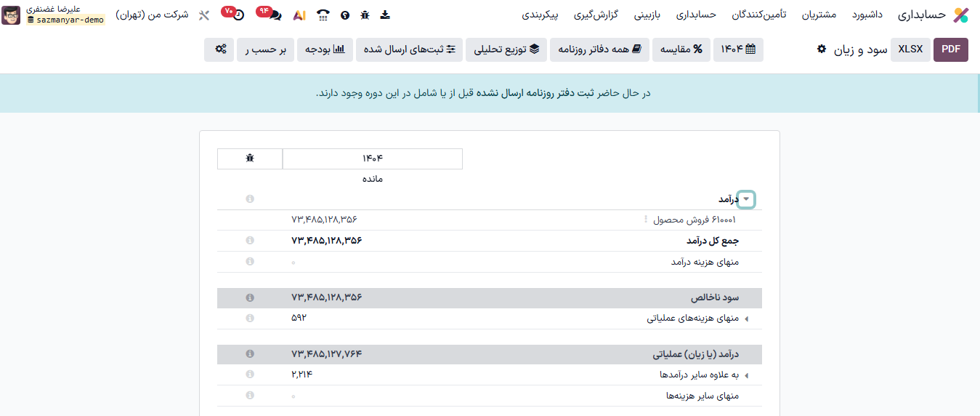Click the wrench and screwdriver tools icon

pyautogui.click(x=203, y=15)
